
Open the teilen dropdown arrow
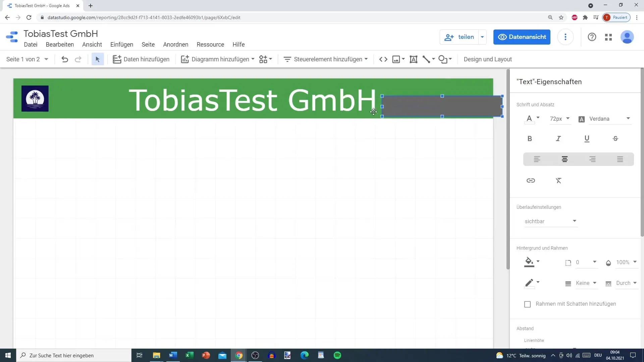click(x=482, y=37)
